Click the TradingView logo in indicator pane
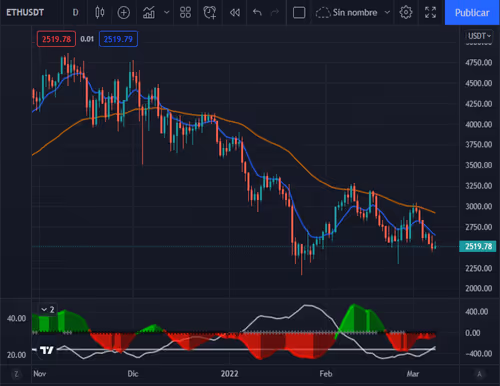This screenshot has height=386, width=500. tap(47, 350)
